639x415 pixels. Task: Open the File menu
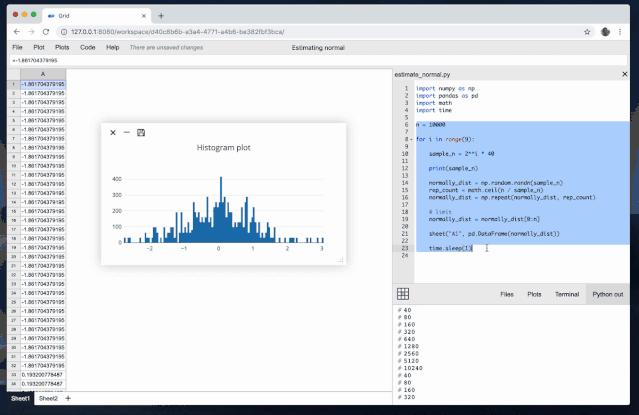(17, 47)
